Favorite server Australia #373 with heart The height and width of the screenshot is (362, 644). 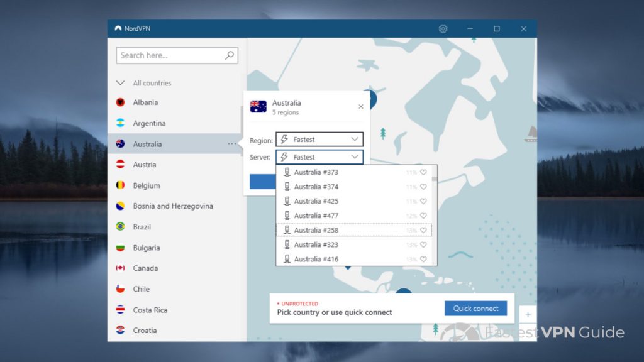click(423, 172)
